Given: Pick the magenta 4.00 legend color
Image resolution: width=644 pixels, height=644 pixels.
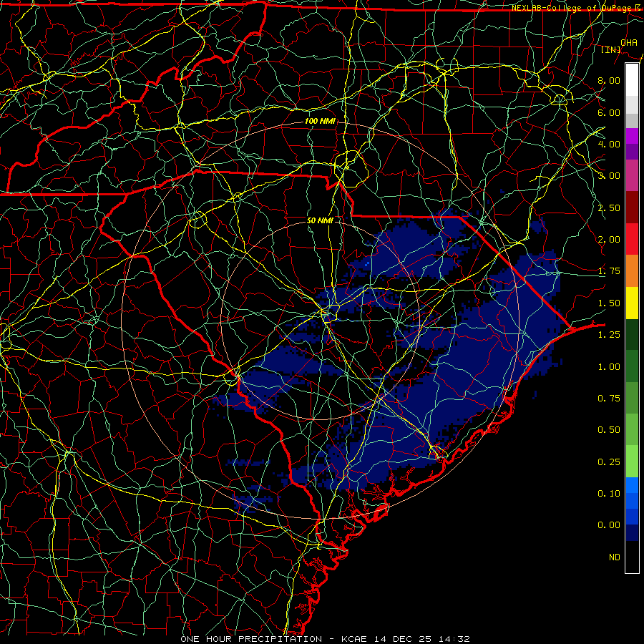Looking at the screenshot, I should (x=632, y=136).
